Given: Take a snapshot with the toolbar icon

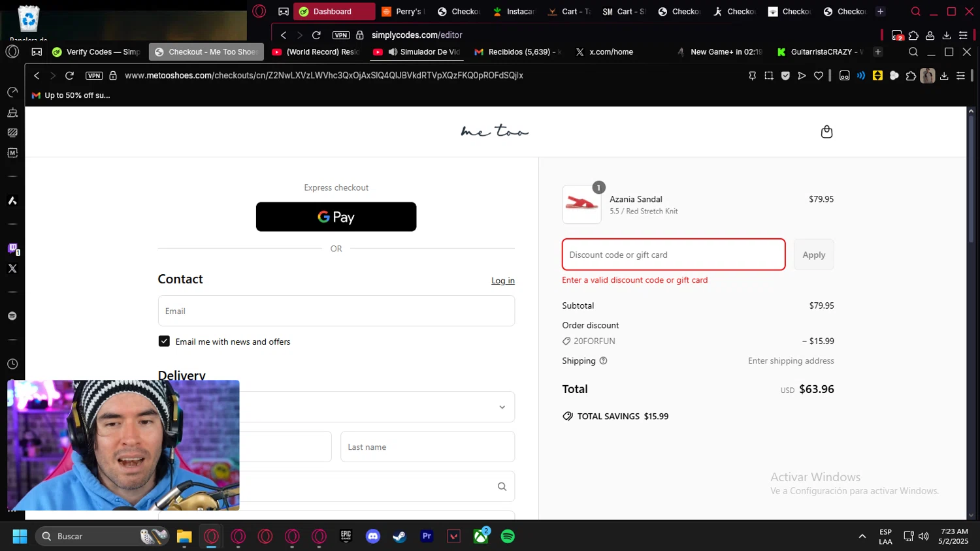Looking at the screenshot, I should 769,76.
